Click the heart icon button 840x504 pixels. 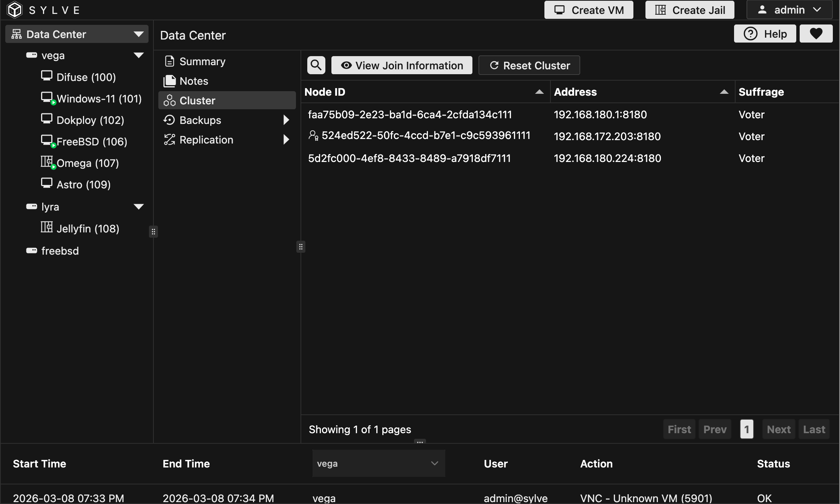click(x=816, y=34)
